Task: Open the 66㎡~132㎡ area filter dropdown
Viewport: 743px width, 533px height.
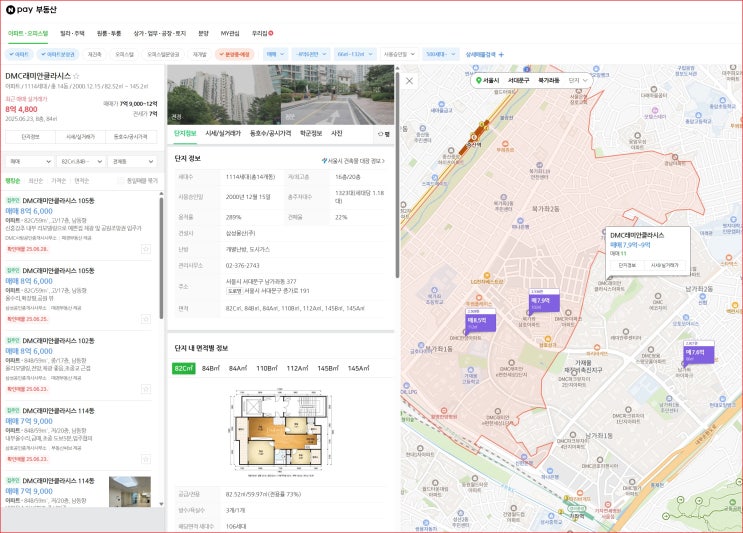Action: click(355, 54)
